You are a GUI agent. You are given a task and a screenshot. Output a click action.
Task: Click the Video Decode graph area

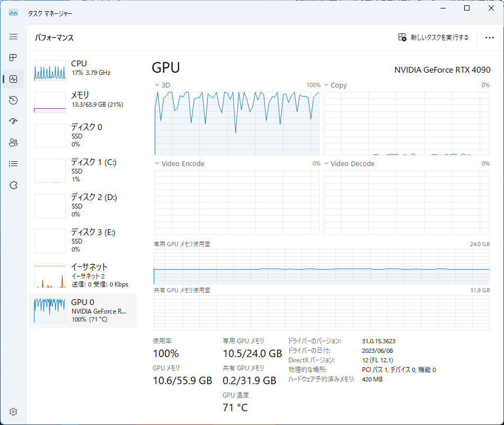[x=406, y=202]
